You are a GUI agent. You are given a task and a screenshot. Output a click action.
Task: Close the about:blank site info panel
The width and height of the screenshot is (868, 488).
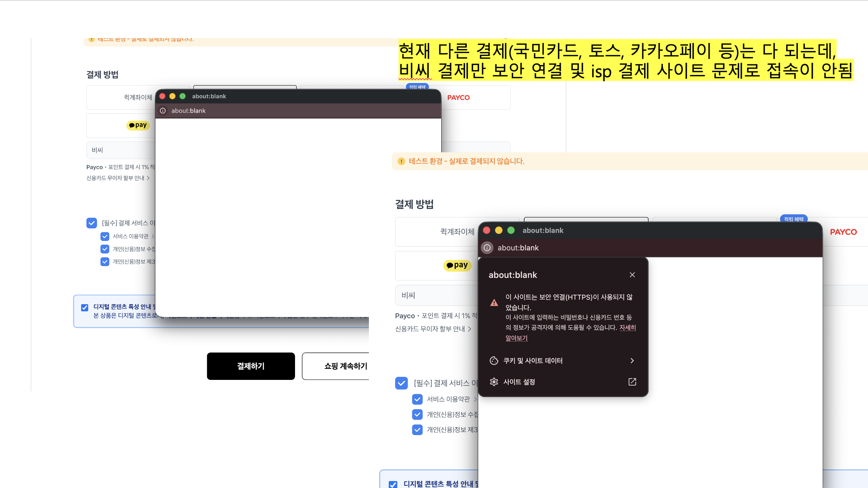632,275
